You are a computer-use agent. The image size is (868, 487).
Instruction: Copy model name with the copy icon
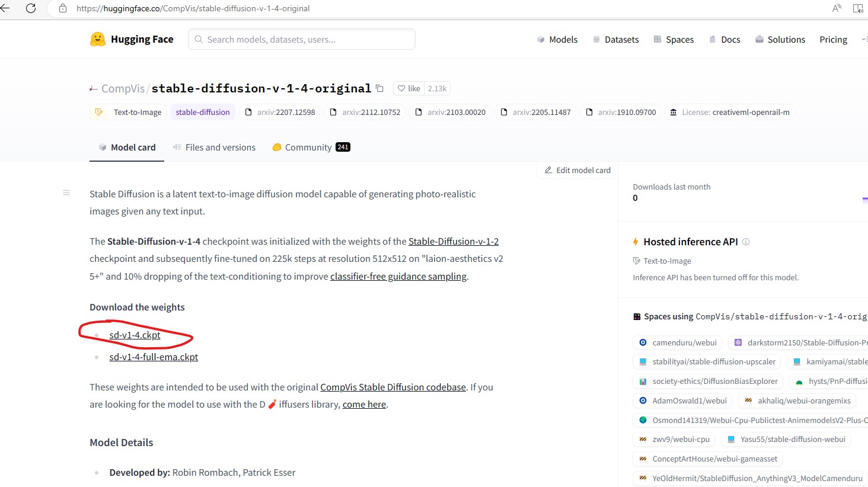(379, 88)
